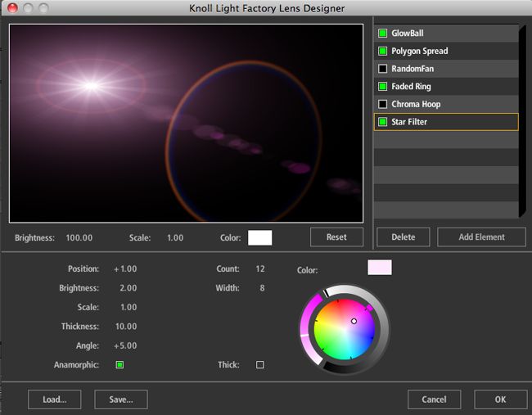Edit the Count value 12
The height and width of the screenshot is (415, 532).
point(260,268)
